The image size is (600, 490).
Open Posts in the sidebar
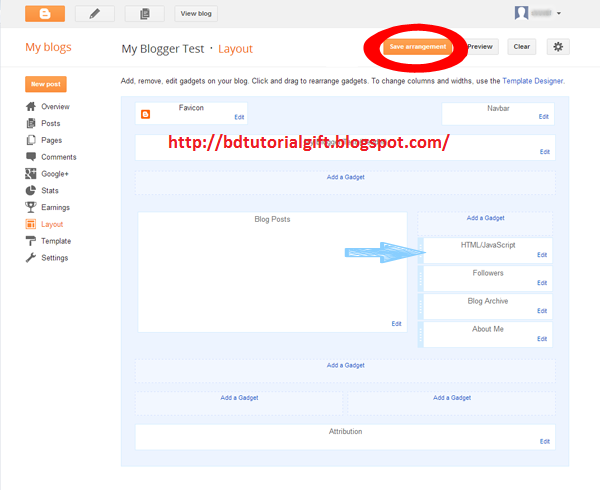(x=51, y=123)
